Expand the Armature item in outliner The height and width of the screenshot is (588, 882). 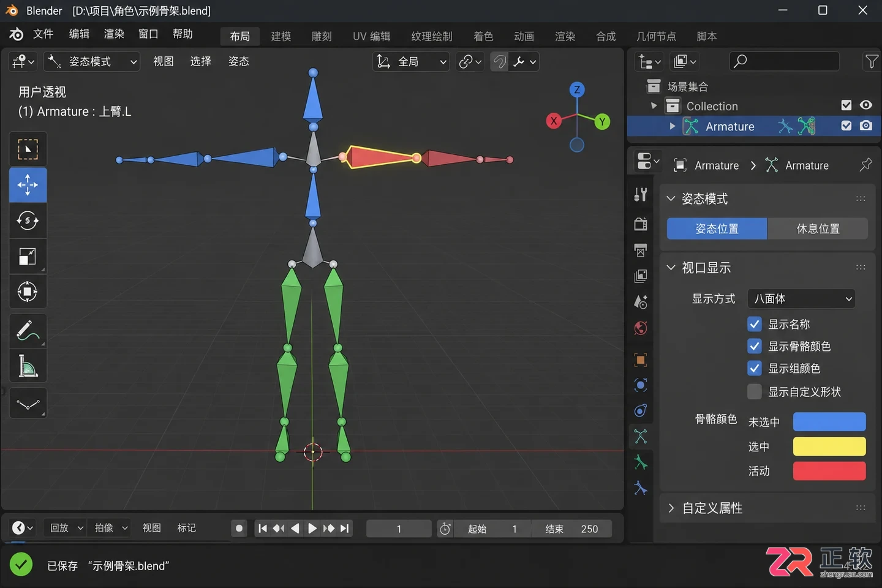tap(673, 126)
